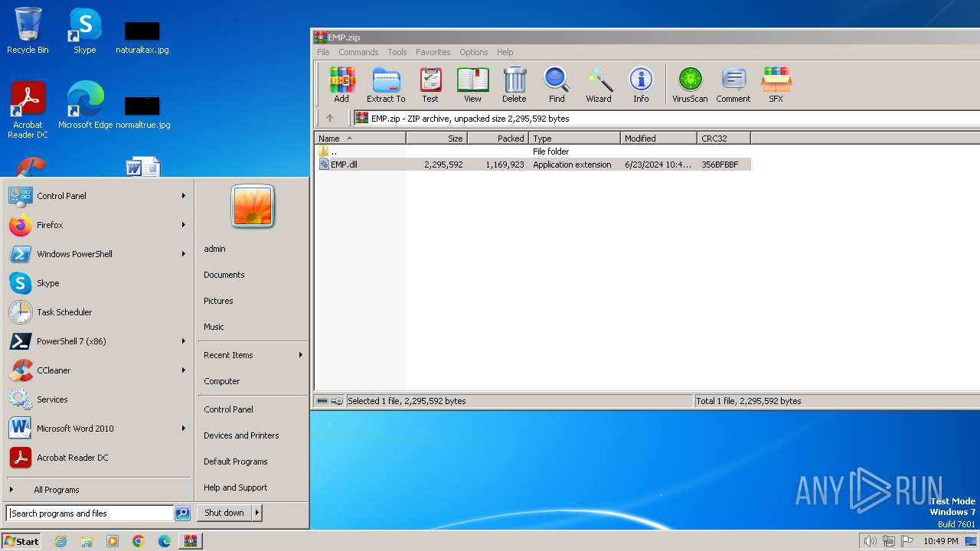This screenshot has width=980, height=551.
Task: Expand Firefox jump list arrow
Action: [184, 225]
